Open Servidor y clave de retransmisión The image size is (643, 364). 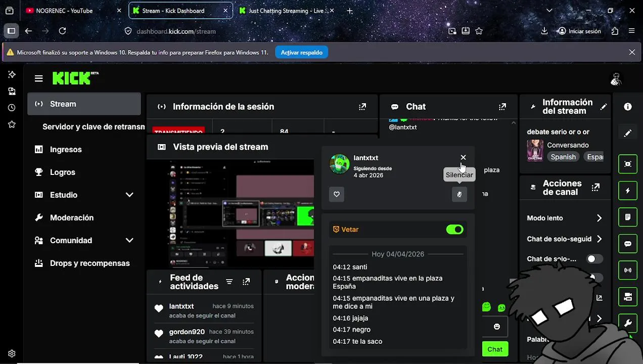(94, 126)
